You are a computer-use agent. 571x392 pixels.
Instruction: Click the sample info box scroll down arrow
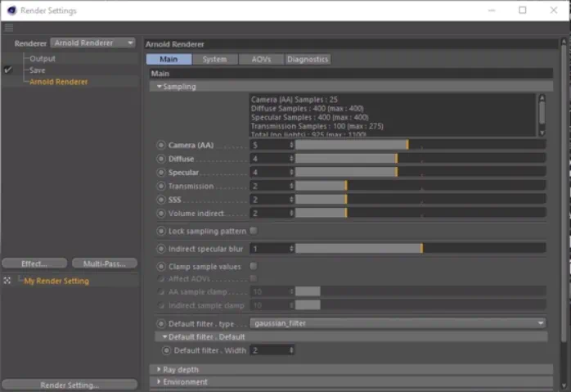[542, 133]
